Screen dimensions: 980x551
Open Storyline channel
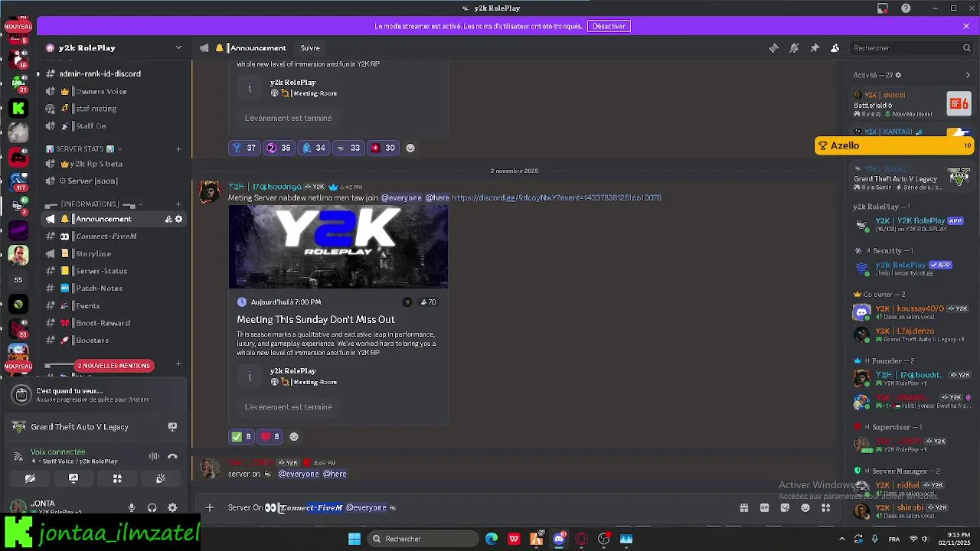pyautogui.click(x=93, y=253)
